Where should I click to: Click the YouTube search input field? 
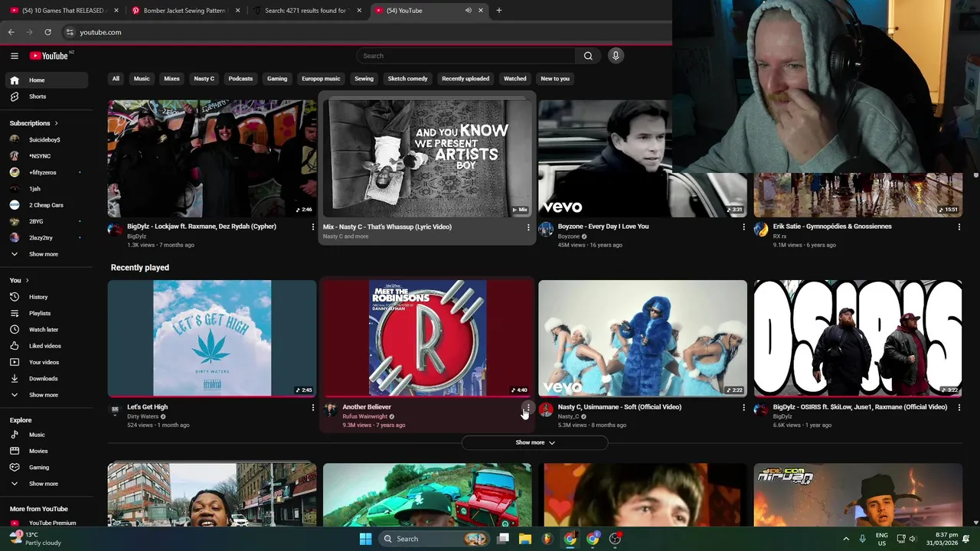[x=465, y=56]
